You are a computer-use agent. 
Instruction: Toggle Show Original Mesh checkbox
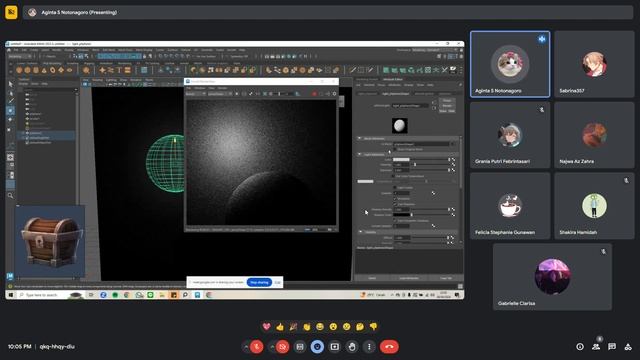click(395, 149)
